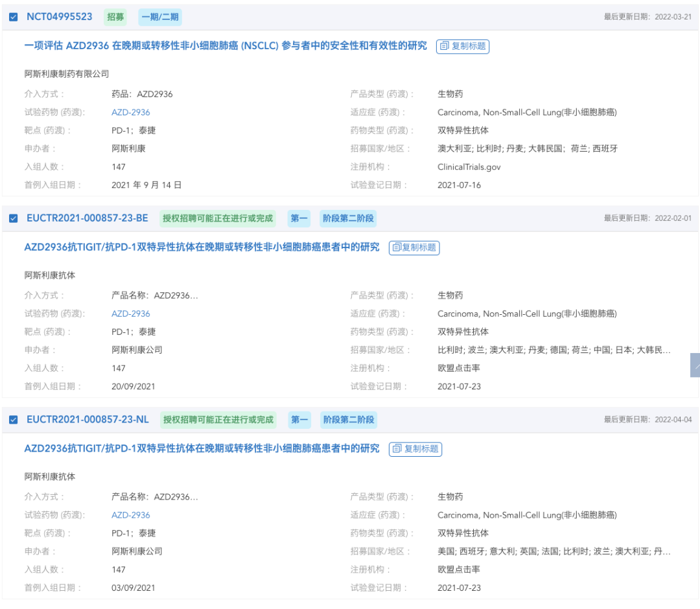Select truncated 产品名称: AZD2936… in NL trial

pyautogui.click(x=155, y=496)
